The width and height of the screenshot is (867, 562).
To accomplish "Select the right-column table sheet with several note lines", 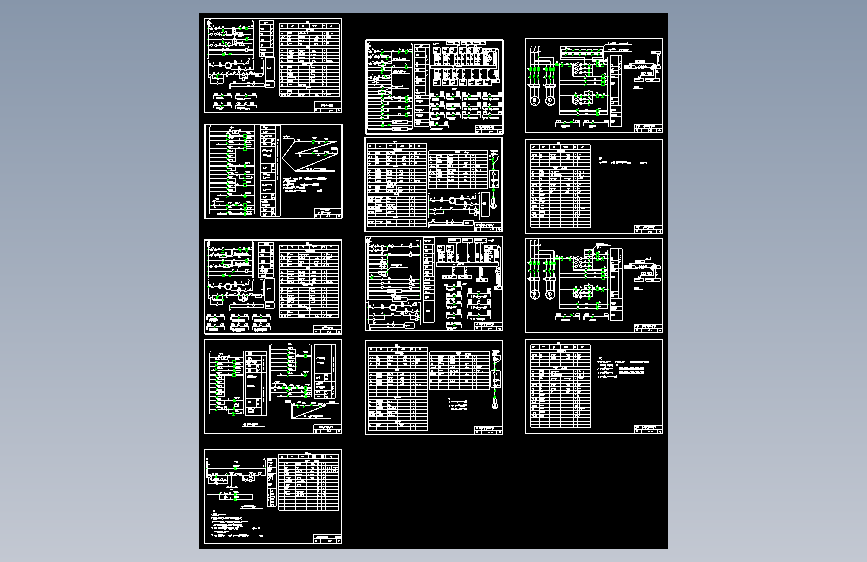I will tap(594, 387).
